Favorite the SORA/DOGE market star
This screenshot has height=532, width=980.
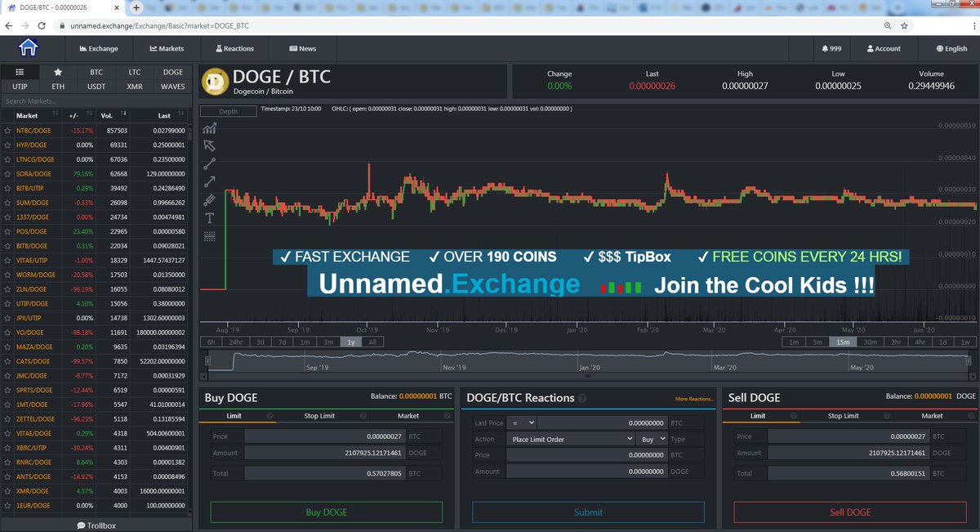pos(7,174)
